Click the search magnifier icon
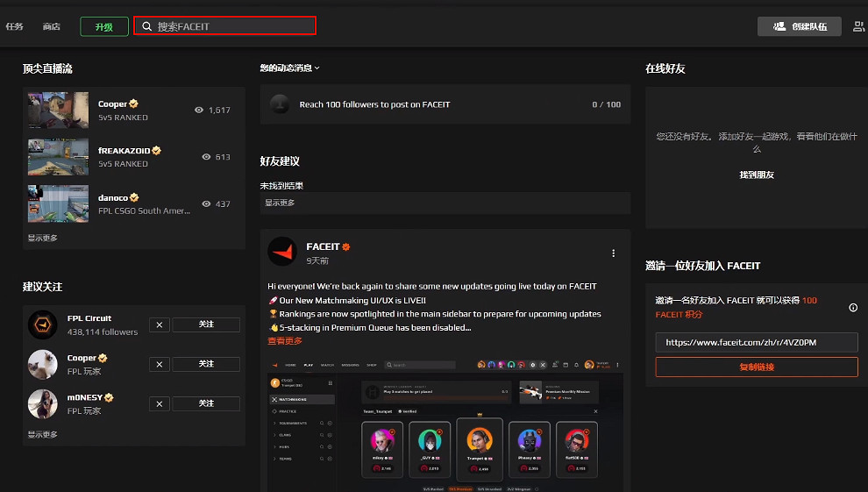 click(x=146, y=26)
